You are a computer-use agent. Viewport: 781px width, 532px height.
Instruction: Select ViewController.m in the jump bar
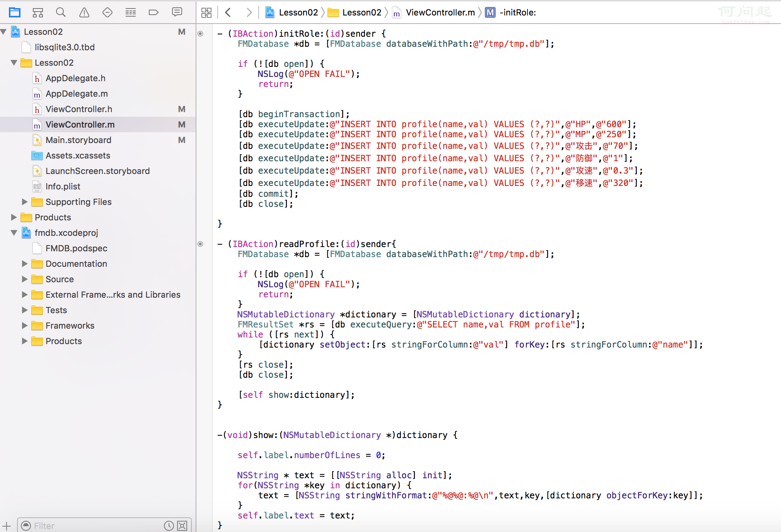click(x=440, y=12)
